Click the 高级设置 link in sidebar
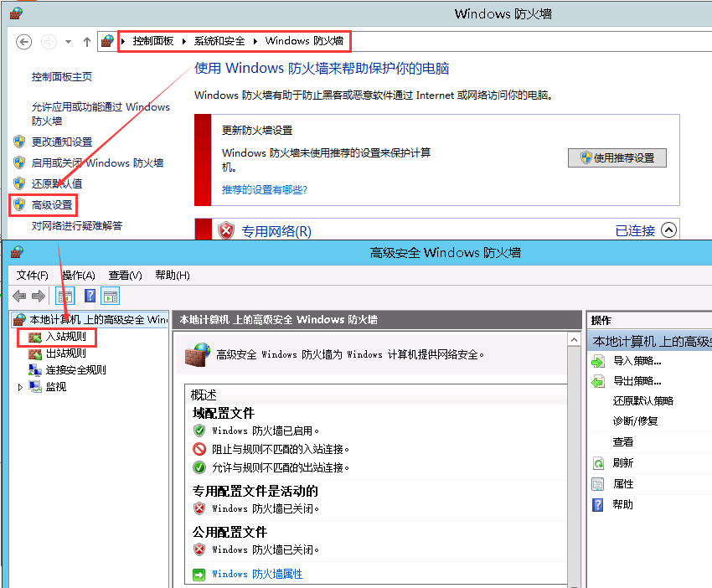Viewport: 712px width, 588px height. [x=52, y=204]
